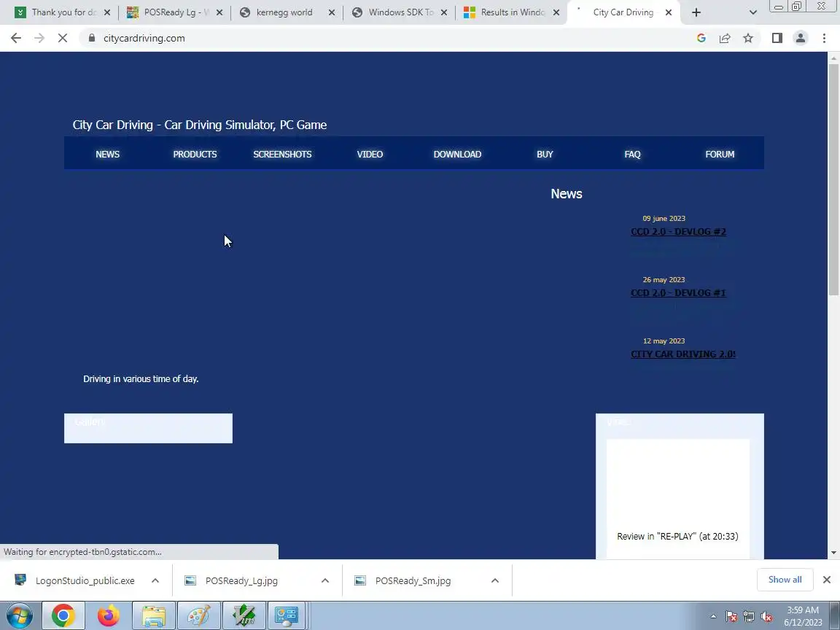Expand options for LogonStudio_public.exe download

pyautogui.click(x=155, y=580)
